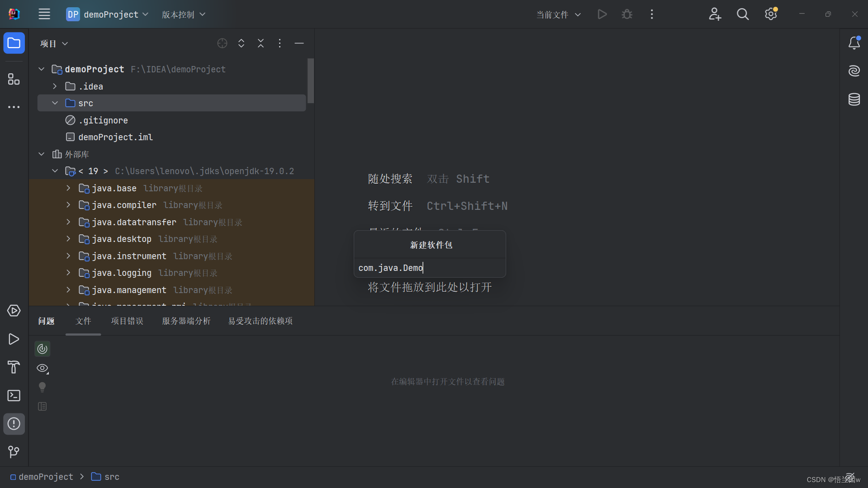The height and width of the screenshot is (488, 868).
Task: Toggle the eye view options icon
Action: (43, 369)
